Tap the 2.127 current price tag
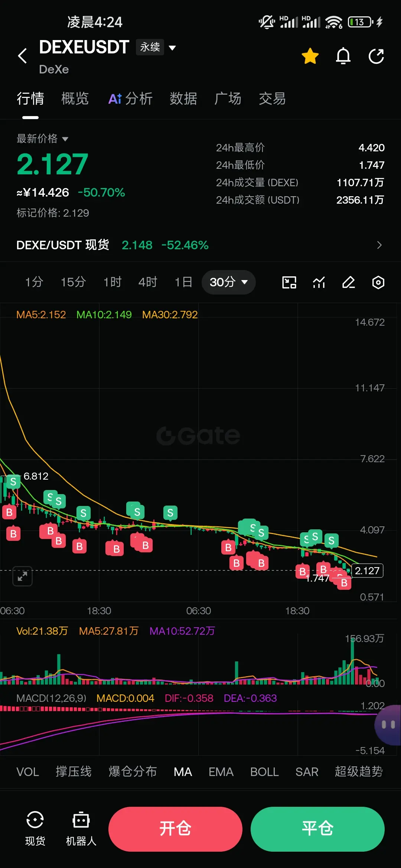 click(367, 571)
